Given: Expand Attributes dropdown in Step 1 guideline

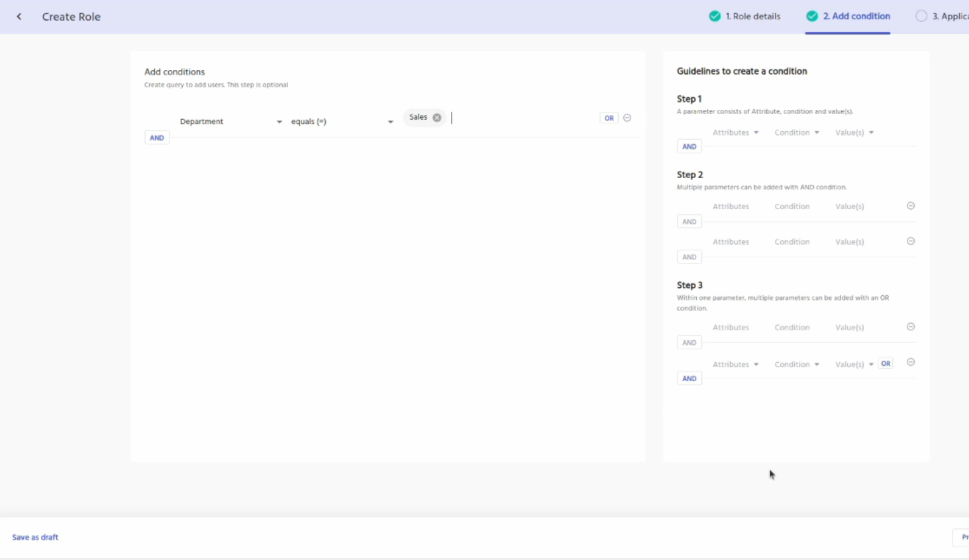Looking at the screenshot, I should click(x=735, y=133).
